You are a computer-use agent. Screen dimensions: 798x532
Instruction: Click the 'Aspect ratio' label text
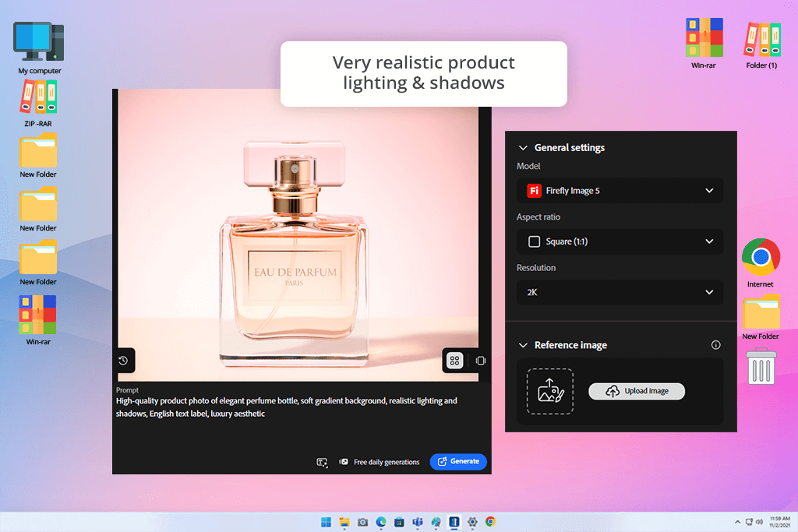pyautogui.click(x=538, y=217)
